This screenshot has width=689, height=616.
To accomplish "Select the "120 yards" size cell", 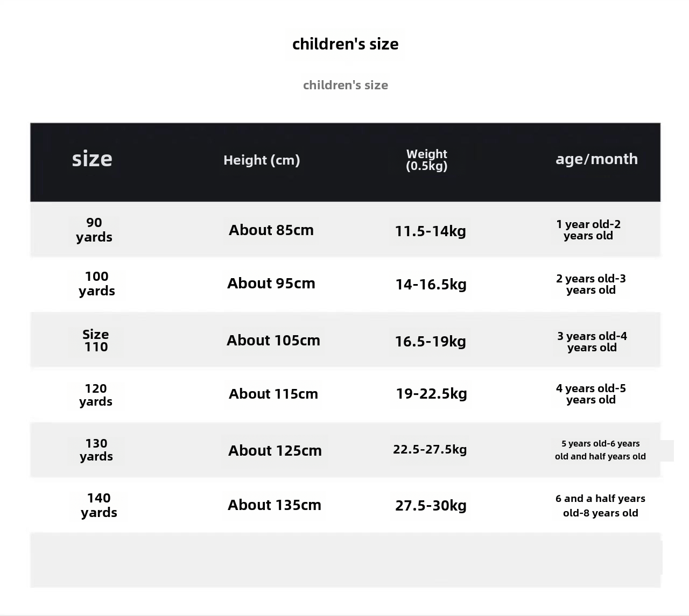I will 96,395.
